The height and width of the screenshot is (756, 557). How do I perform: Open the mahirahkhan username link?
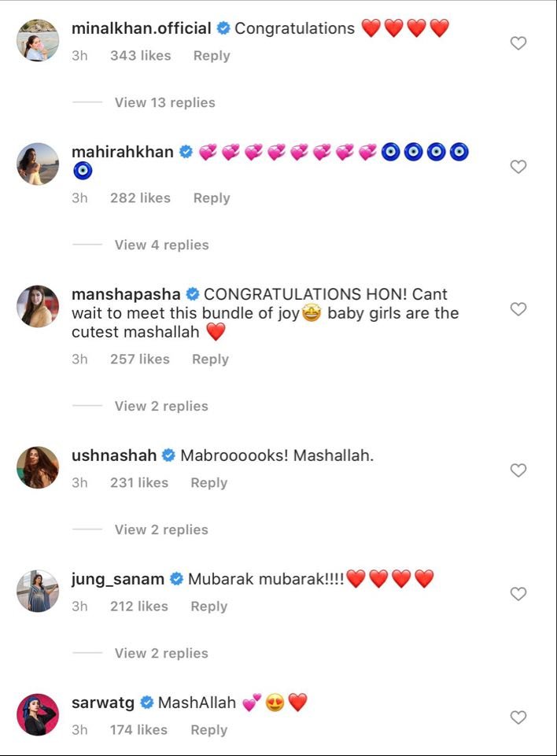tap(122, 152)
